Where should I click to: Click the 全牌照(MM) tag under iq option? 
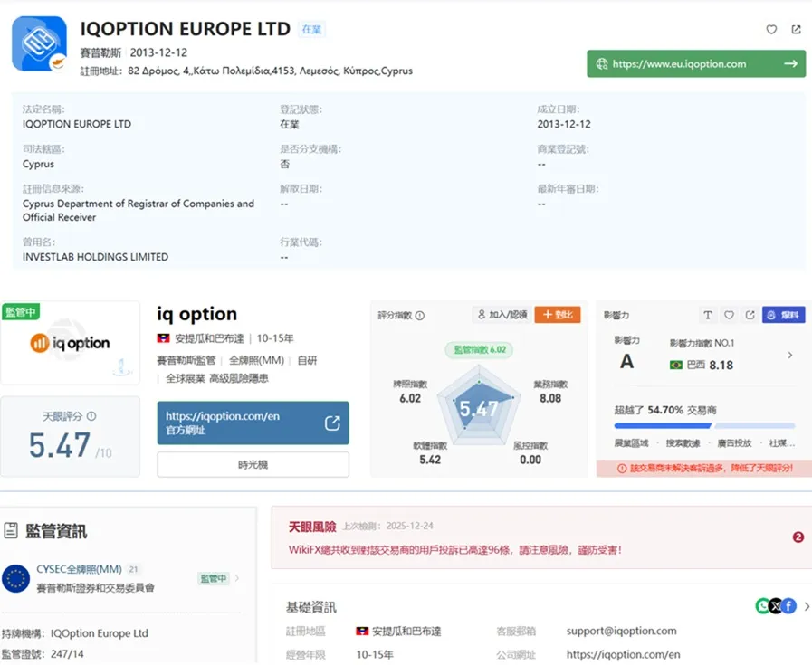click(x=256, y=360)
